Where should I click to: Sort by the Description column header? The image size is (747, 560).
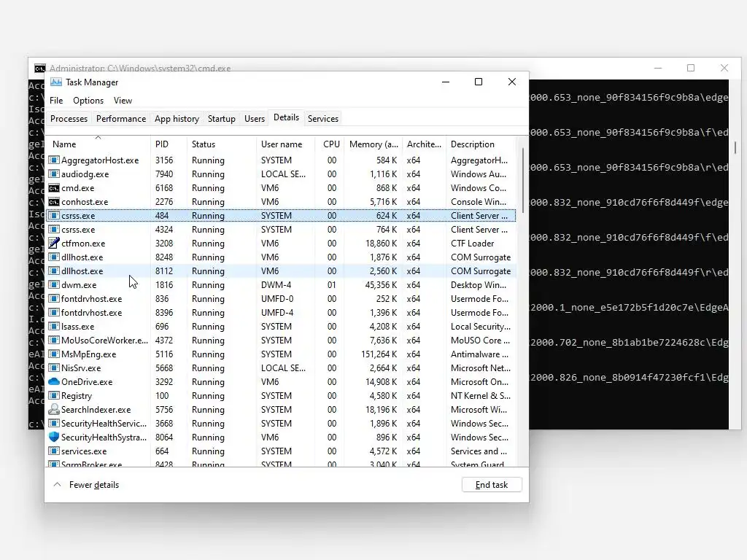pos(481,144)
